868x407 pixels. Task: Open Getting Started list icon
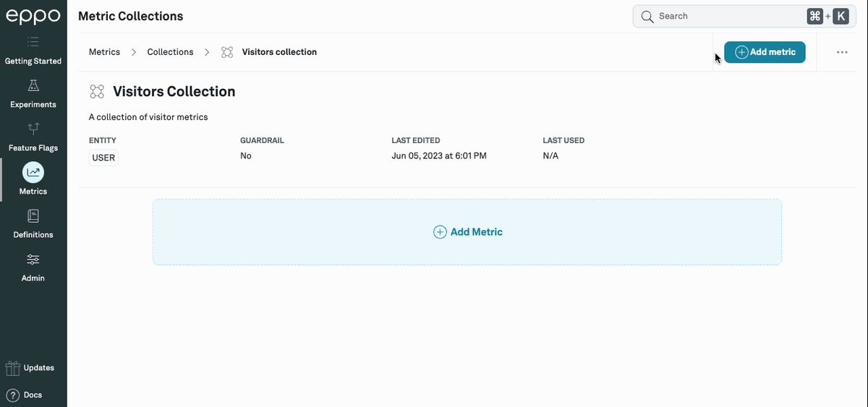33,43
